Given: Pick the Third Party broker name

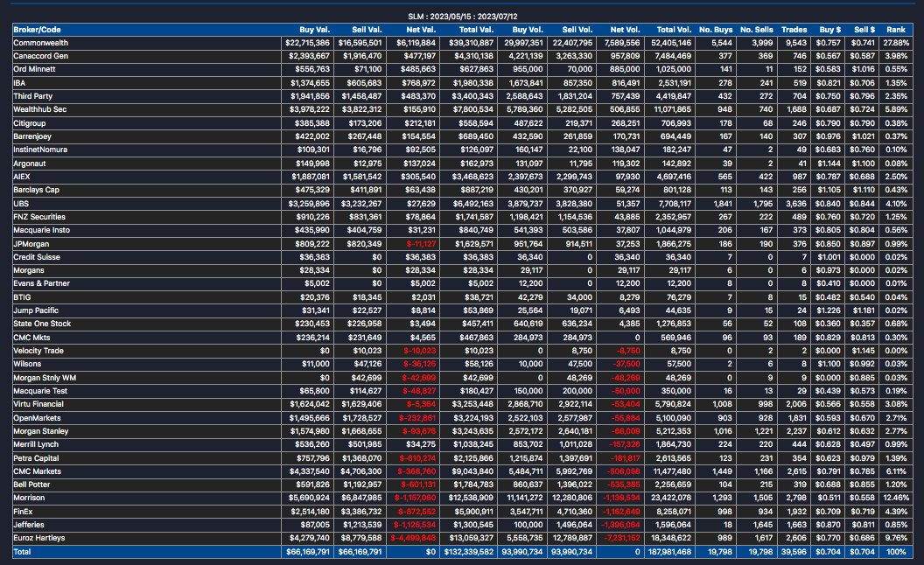Looking at the screenshot, I should (x=33, y=96).
